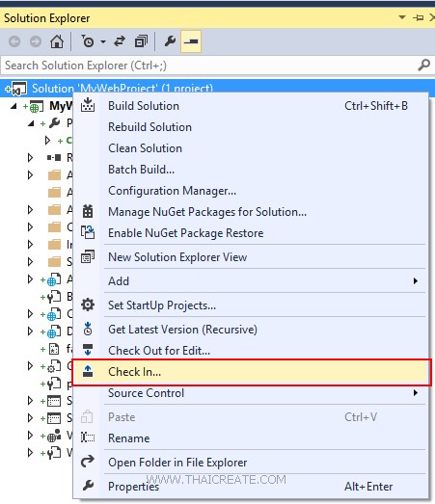Expand the Add submenu arrow
The width and height of the screenshot is (435, 504).
[416, 281]
